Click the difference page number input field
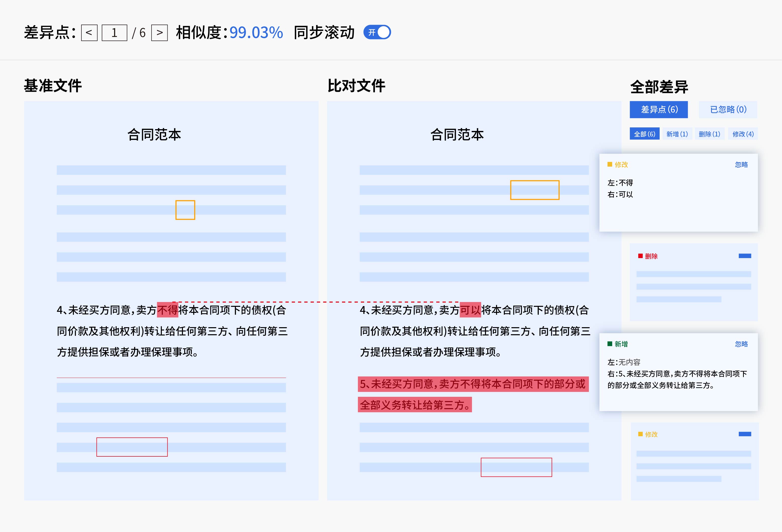782x532 pixels. [114, 33]
